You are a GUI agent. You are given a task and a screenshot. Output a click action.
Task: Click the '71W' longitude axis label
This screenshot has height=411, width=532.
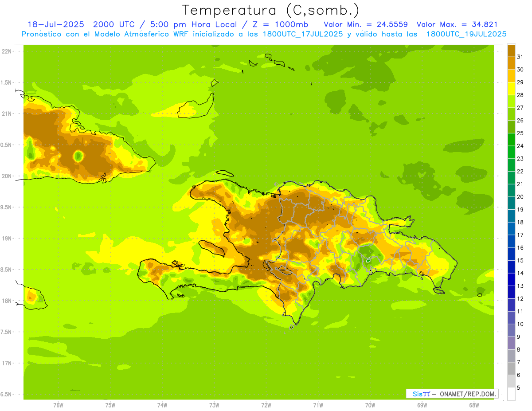pyautogui.click(x=318, y=405)
